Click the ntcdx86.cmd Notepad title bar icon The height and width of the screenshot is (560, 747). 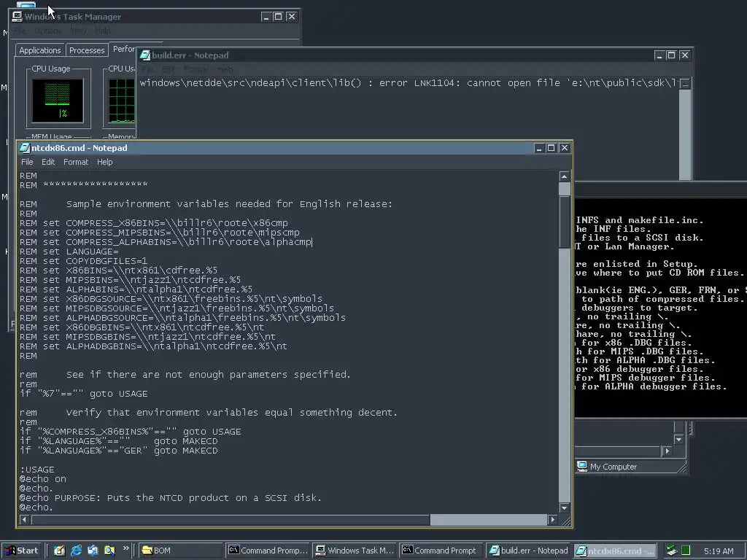coord(25,148)
